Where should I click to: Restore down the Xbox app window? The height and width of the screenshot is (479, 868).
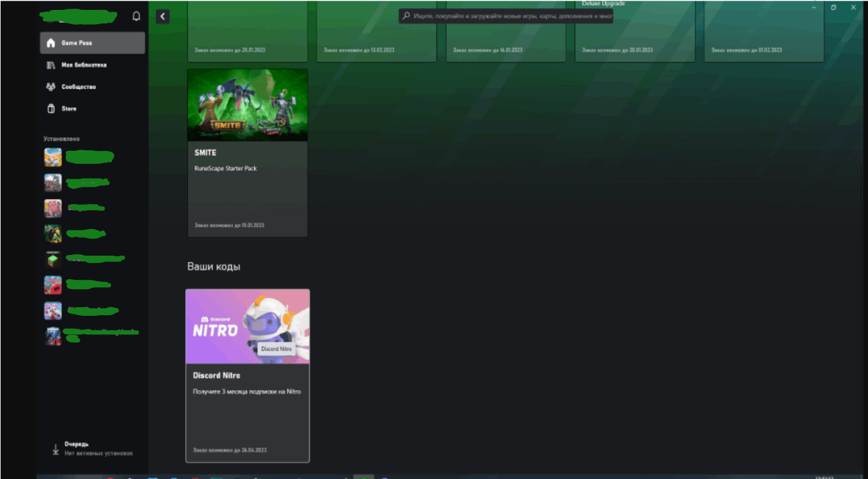click(834, 7)
